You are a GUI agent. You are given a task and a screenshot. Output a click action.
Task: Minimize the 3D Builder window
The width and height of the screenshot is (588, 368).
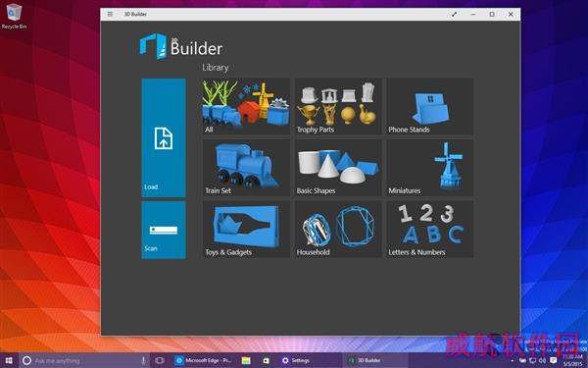point(473,15)
